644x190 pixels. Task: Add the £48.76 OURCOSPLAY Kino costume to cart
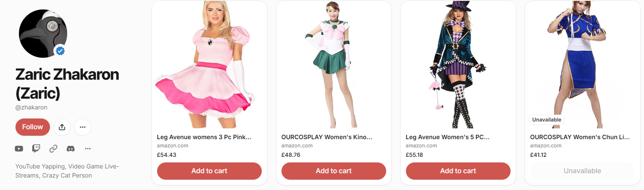[334, 171]
